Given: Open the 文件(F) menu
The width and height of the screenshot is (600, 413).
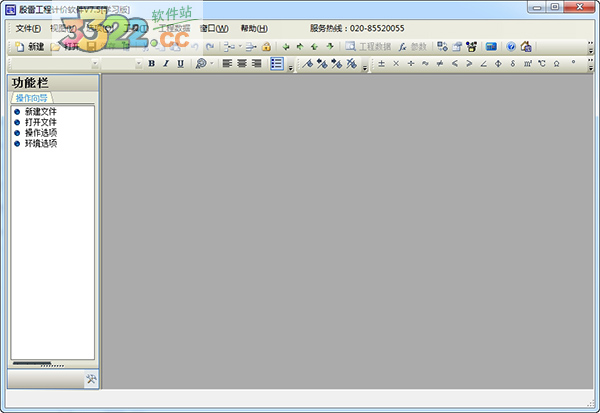Looking at the screenshot, I should [28, 28].
